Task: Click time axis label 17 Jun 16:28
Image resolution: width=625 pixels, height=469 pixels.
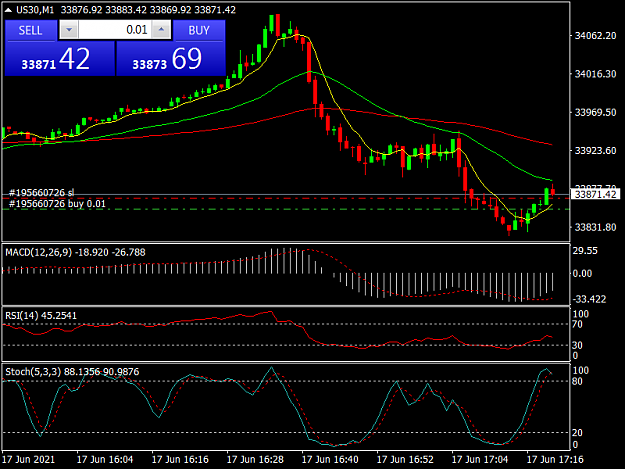Action: (x=255, y=459)
